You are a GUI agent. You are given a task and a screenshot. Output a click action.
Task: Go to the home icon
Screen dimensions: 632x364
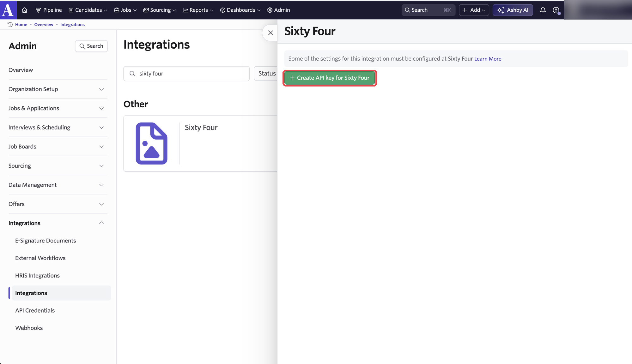[25, 10]
